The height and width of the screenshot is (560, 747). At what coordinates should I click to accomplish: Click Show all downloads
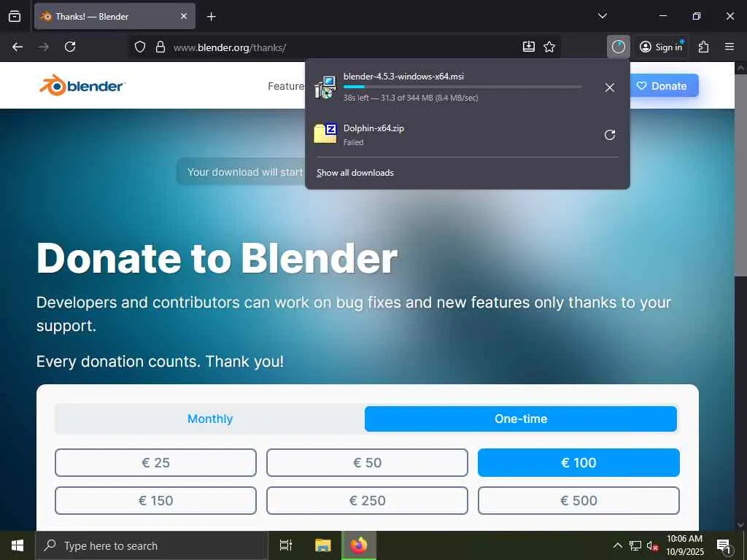[x=355, y=172]
